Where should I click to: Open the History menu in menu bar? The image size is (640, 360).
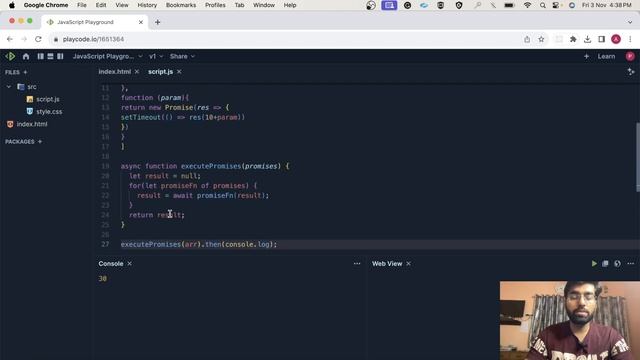click(x=147, y=5)
